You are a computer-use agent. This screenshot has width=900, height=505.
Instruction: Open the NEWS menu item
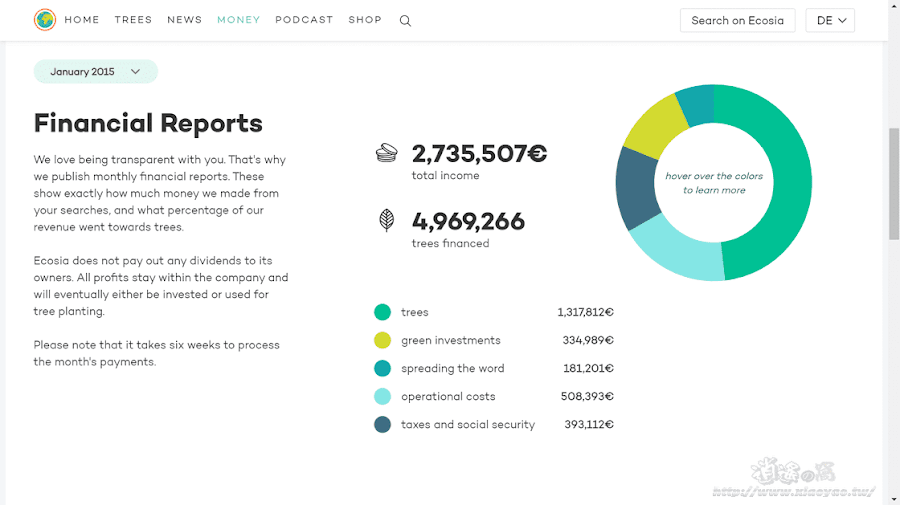[185, 20]
